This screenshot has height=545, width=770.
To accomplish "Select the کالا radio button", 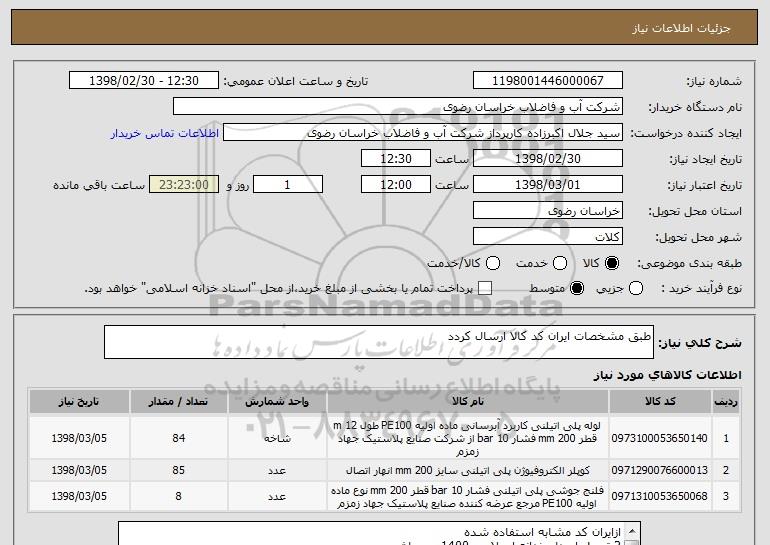I will (x=612, y=263).
